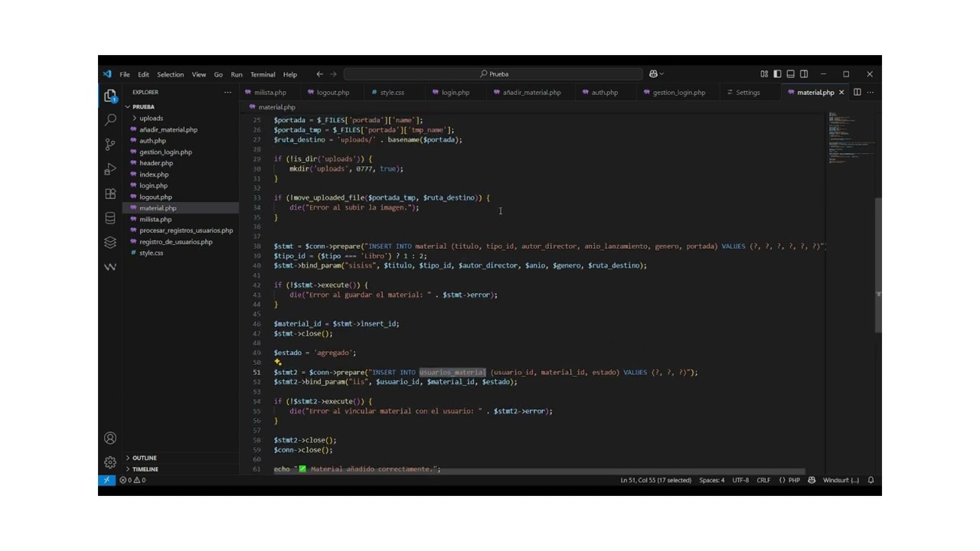Split the editor to the right
Image resolution: width=980 pixels, height=551 pixels.
pyautogui.click(x=857, y=93)
